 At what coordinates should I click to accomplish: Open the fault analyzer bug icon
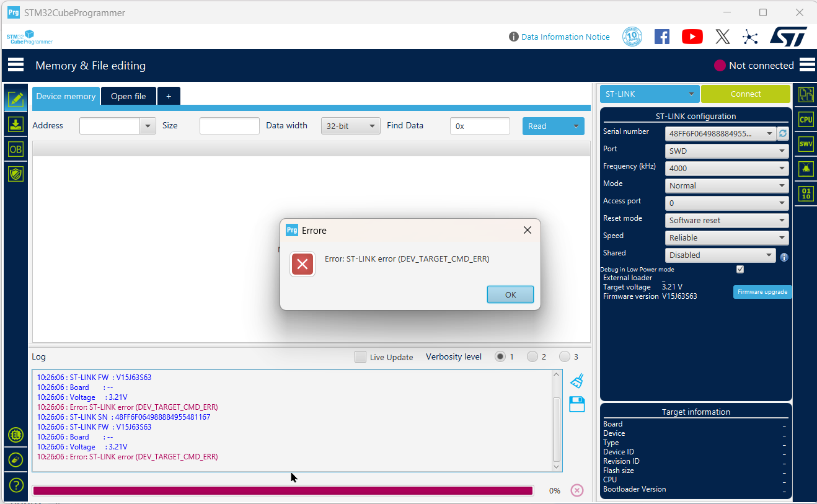[805, 169]
